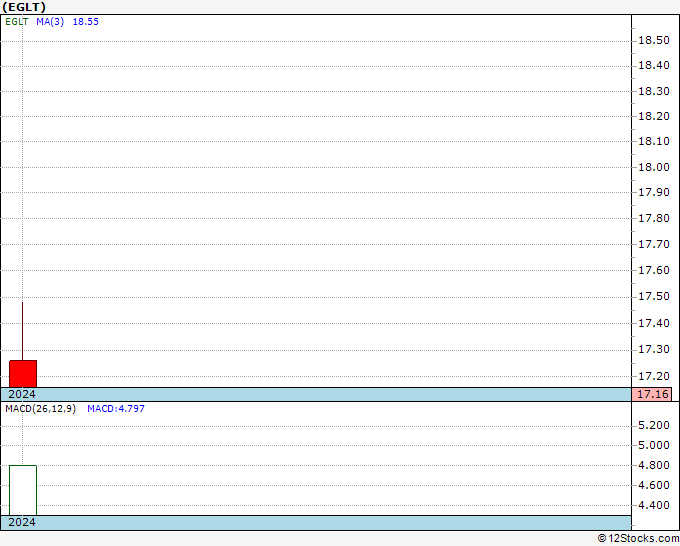The width and height of the screenshot is (680, 546).
Task: Click the 18.40 price axis label
Action: pyautogui.click(x=654, y=66)
